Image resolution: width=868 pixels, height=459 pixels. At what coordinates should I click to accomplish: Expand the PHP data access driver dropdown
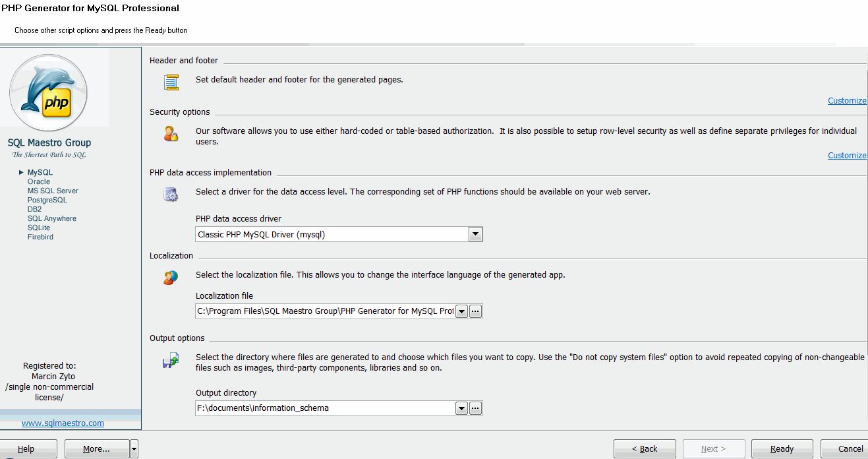click(476, 234)
